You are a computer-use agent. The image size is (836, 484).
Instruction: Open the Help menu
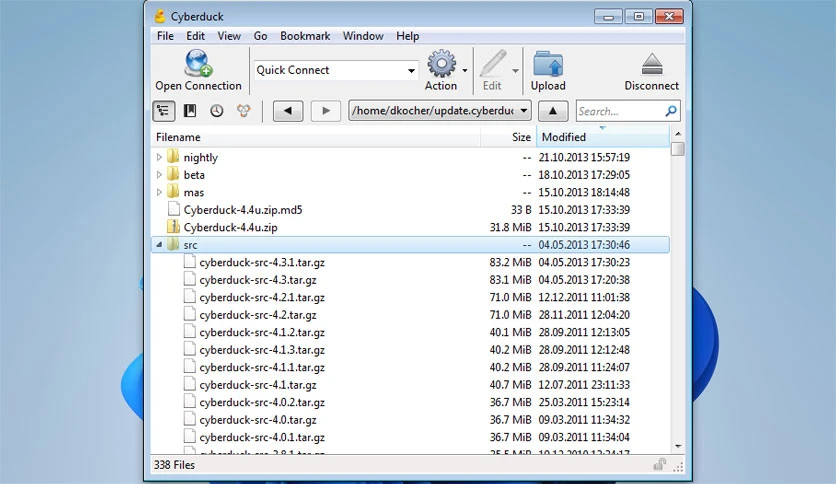coord(407,36)
